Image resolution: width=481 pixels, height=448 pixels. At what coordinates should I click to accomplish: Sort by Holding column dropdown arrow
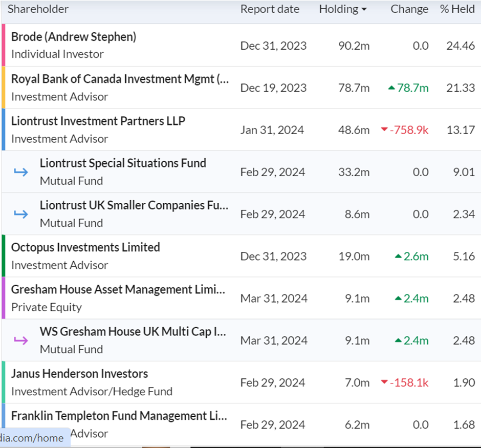click(364, 10)
